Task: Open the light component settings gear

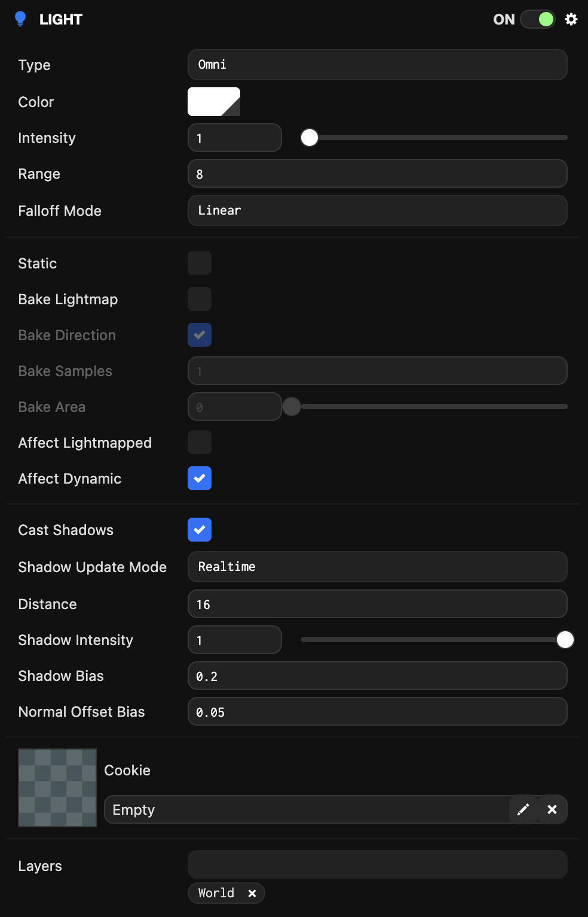Action: pyautogui.click(x=571, y=19)
